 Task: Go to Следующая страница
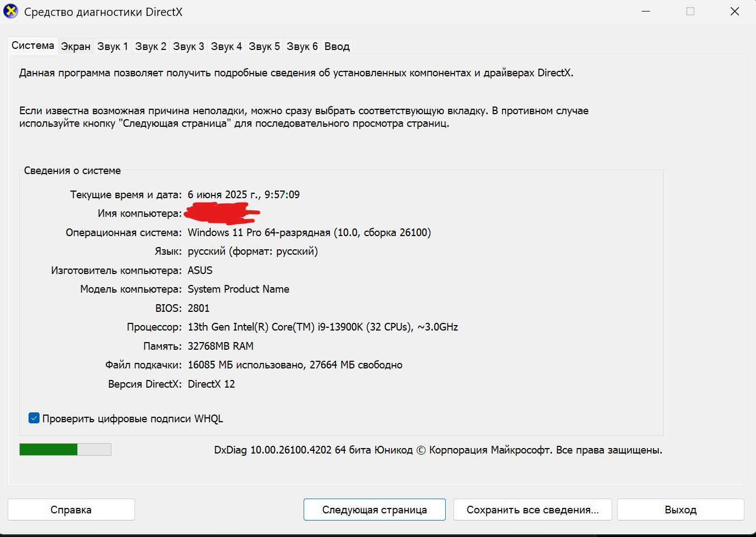click(x=374, y=510)
